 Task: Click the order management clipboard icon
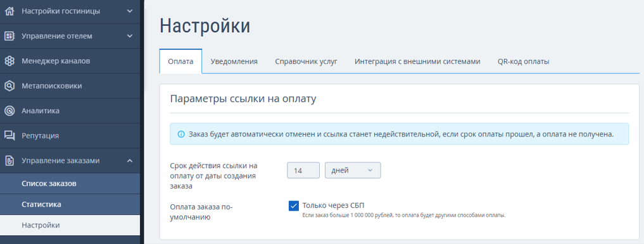(x=9, y=161)
